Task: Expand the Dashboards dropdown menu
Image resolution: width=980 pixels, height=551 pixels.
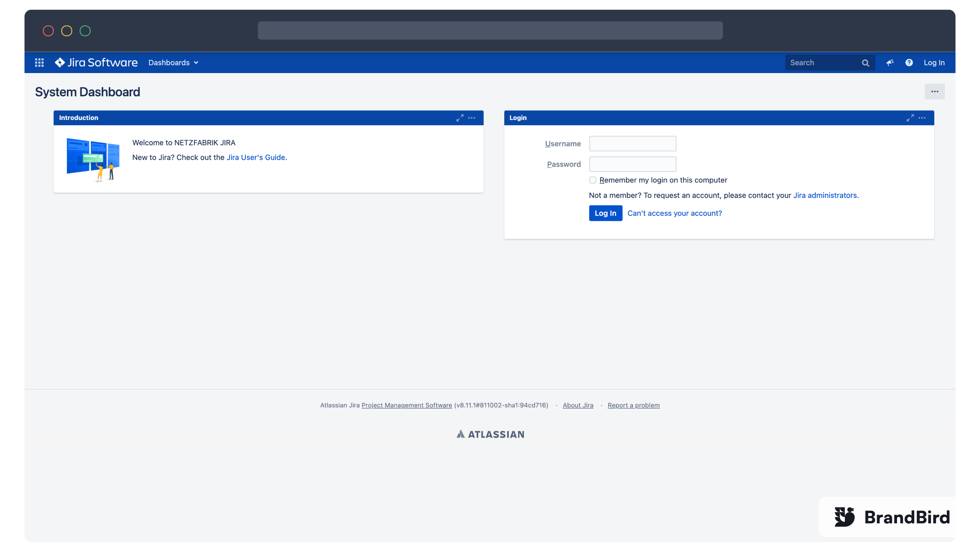Action: [x=173, y=62]
